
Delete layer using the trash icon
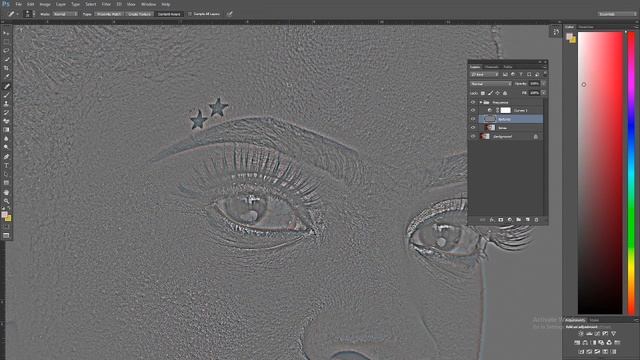(x=536, y=220)
